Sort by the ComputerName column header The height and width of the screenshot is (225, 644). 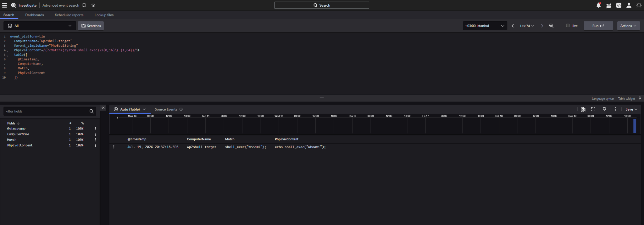click(199, 139)
